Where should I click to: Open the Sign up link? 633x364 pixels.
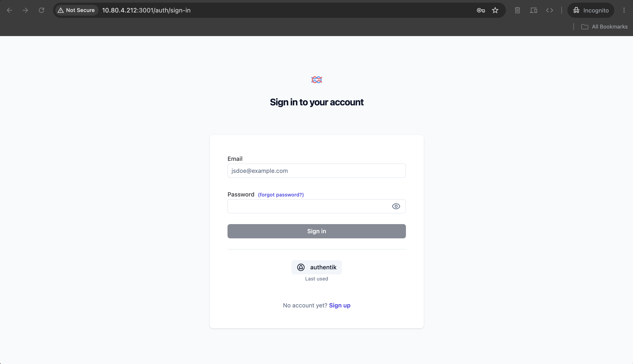pyautogui.click(x=340, y=305)
